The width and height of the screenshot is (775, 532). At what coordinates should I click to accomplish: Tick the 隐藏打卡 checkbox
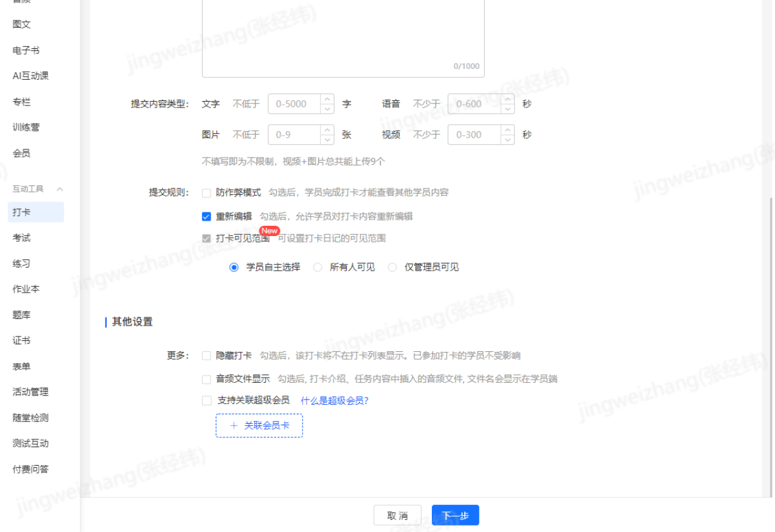pos(207,355)
